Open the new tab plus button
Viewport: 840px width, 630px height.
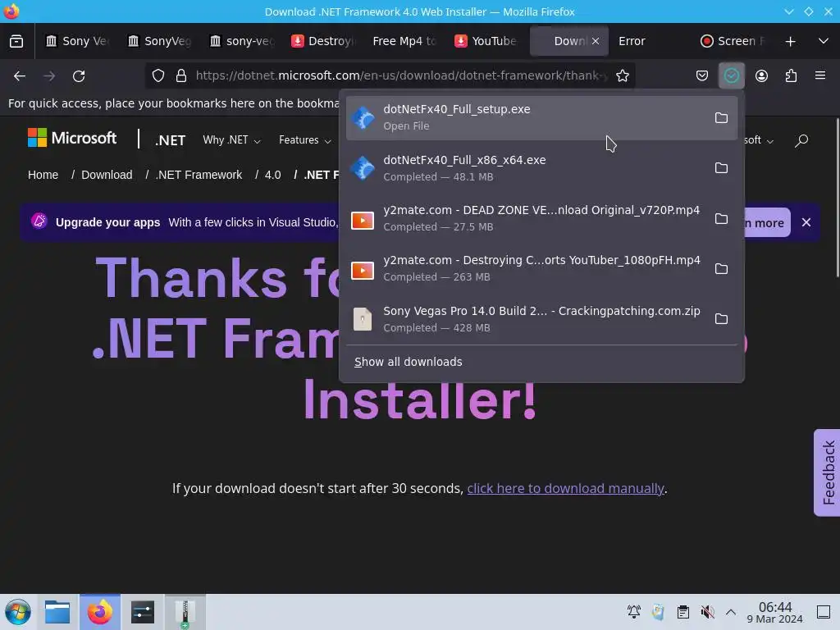coord(790,41)
